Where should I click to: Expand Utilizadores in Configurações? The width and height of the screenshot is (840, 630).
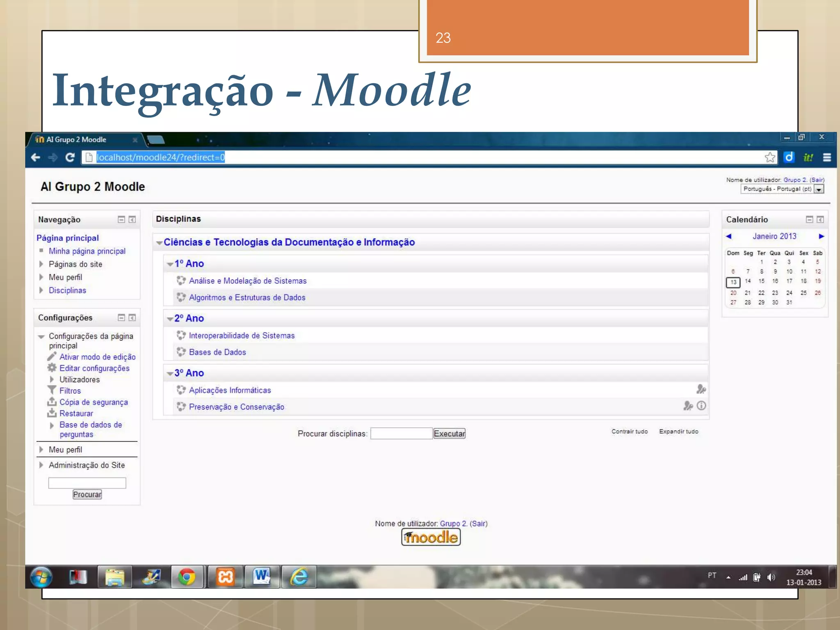pos(52,379)
